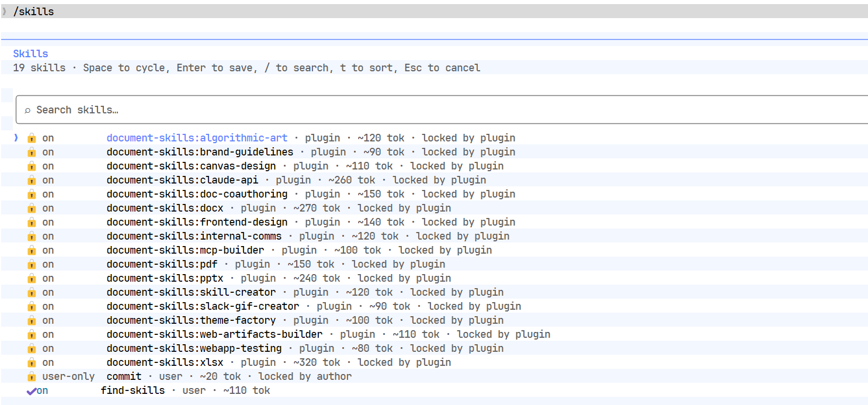868x405 pixels.
Task: Select document-skills:doc-coauthoring skill name
Action: point(197,194)
